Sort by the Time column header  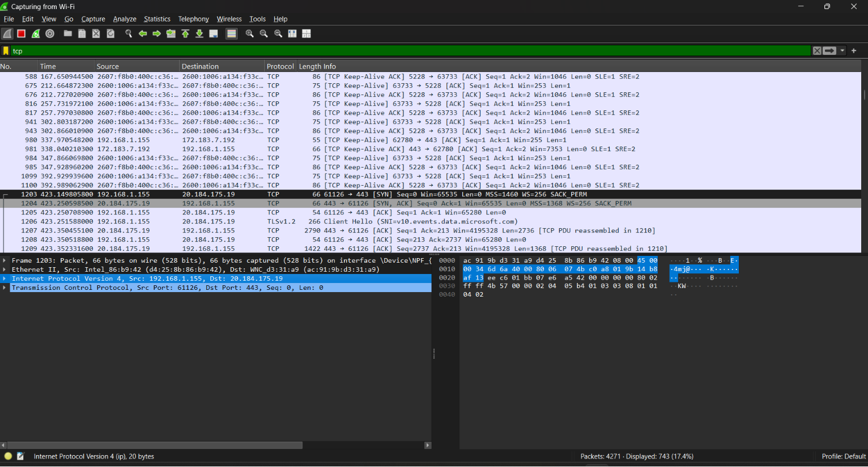click(66, 66)
